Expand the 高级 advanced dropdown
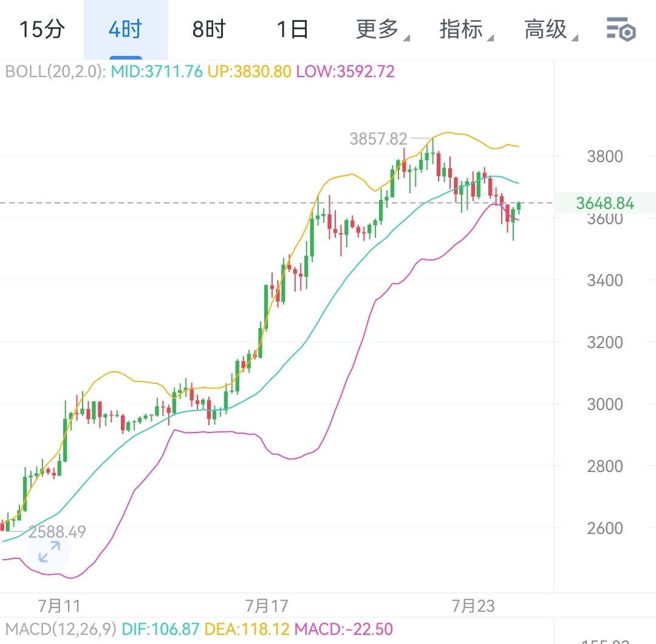The width and height of the screenshot is (656, 644). [550, 29]
